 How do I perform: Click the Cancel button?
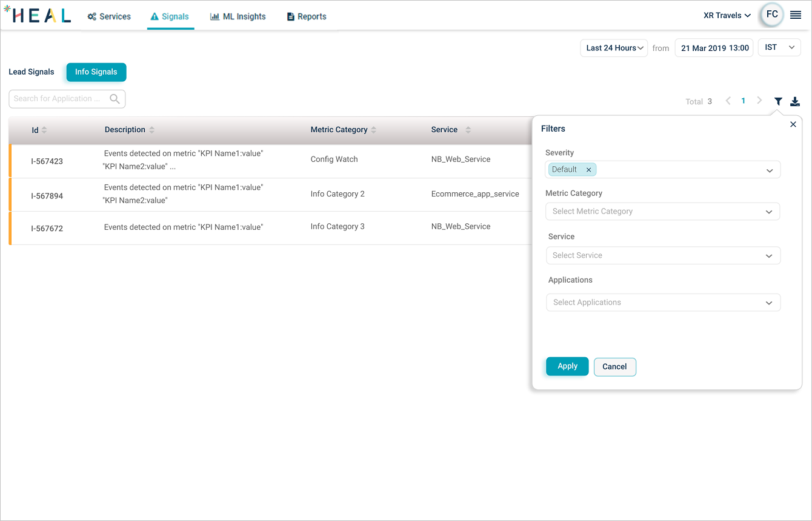pyautogui.click(x=614, y=366)
